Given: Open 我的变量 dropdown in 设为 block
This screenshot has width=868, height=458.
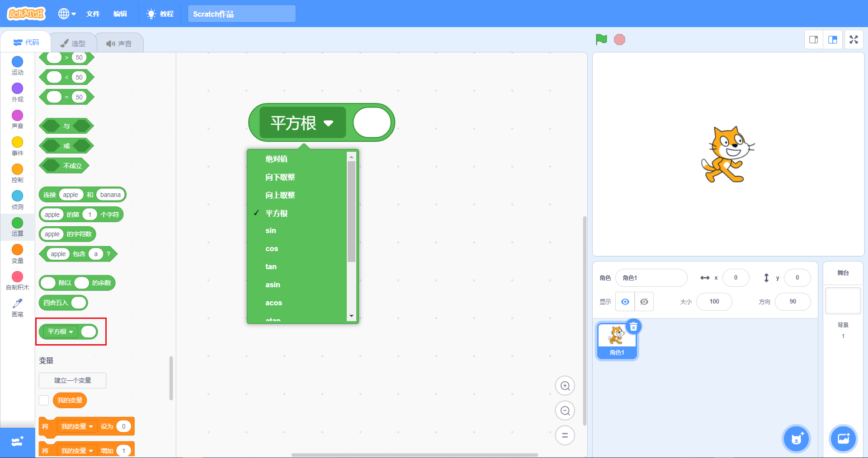Looking at the screenshot, I should pos(77,426).
